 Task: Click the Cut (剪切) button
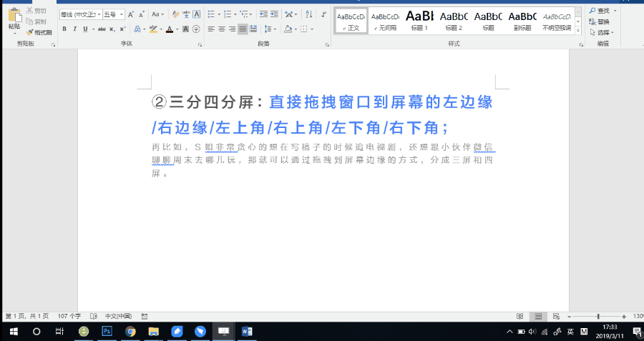click(x=36, y=11)
